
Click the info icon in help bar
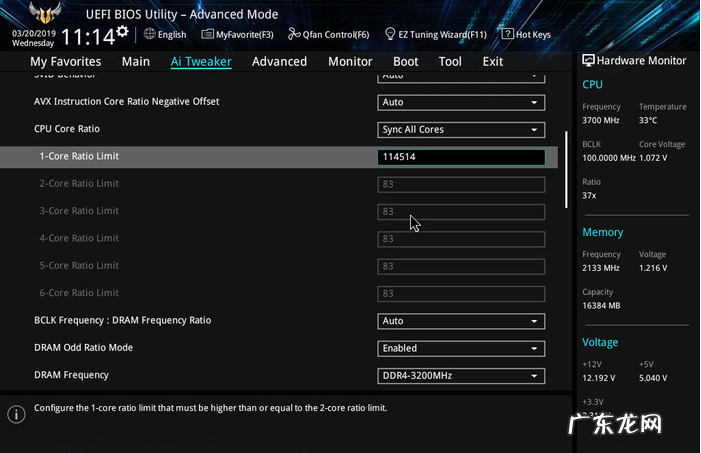(16, 413)
